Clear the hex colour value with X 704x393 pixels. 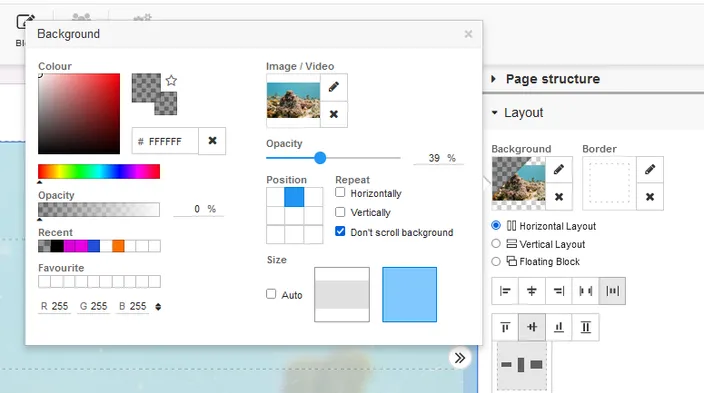212,141
